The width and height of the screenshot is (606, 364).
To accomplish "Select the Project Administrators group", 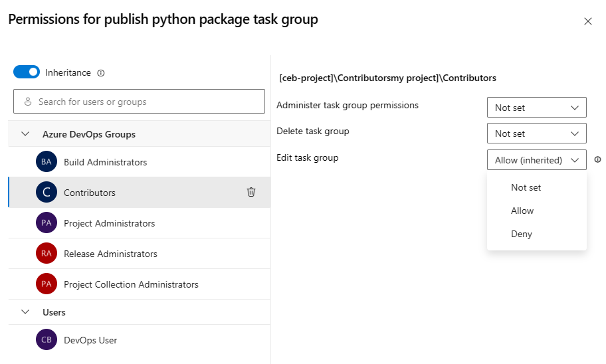I will tap(139, 223).
